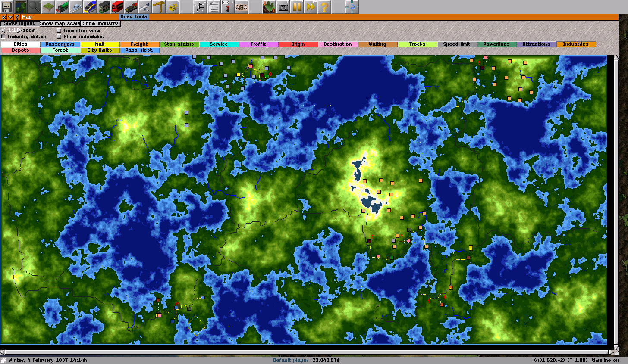Open the mailbox message center icon
Viewport: 628px width, 364px height.
coord(228,7)
